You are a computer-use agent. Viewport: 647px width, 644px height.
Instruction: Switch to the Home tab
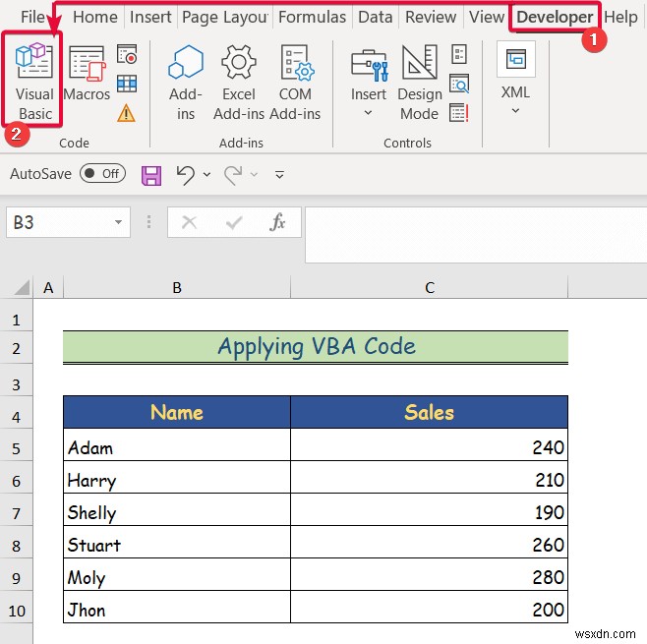(x=95, y=17)
